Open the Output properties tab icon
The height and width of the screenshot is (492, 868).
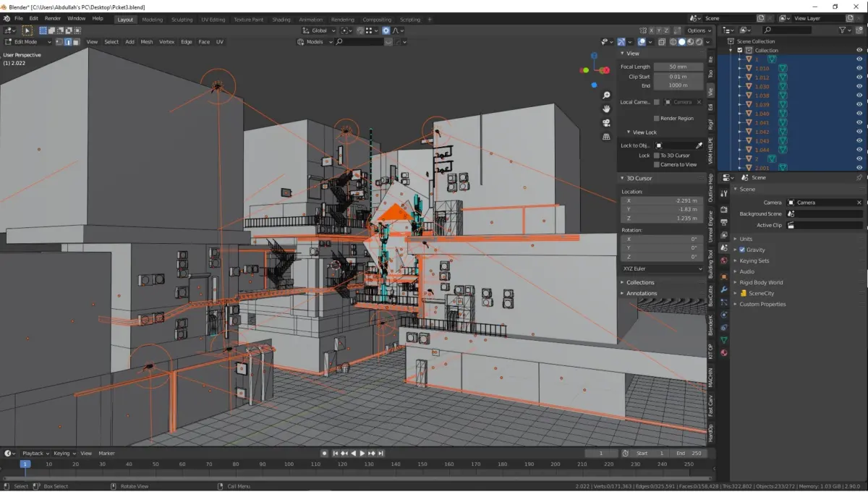tap(724, 222)
